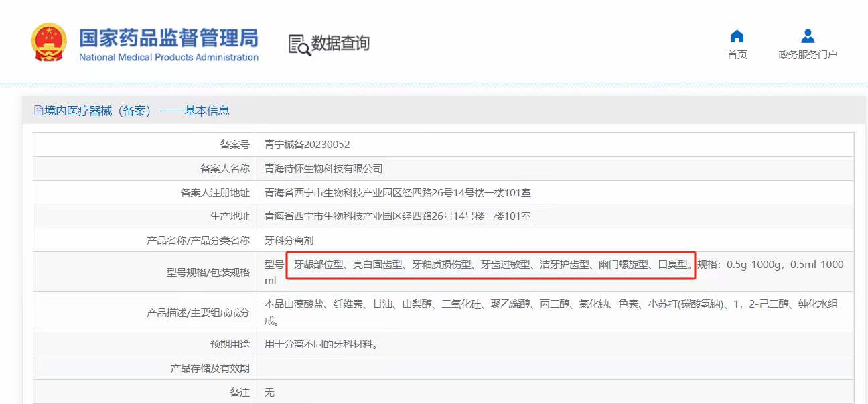Select the 型号规格/包装规格 label
Screen dimensions: 868x404
click(x=208, y=272)
